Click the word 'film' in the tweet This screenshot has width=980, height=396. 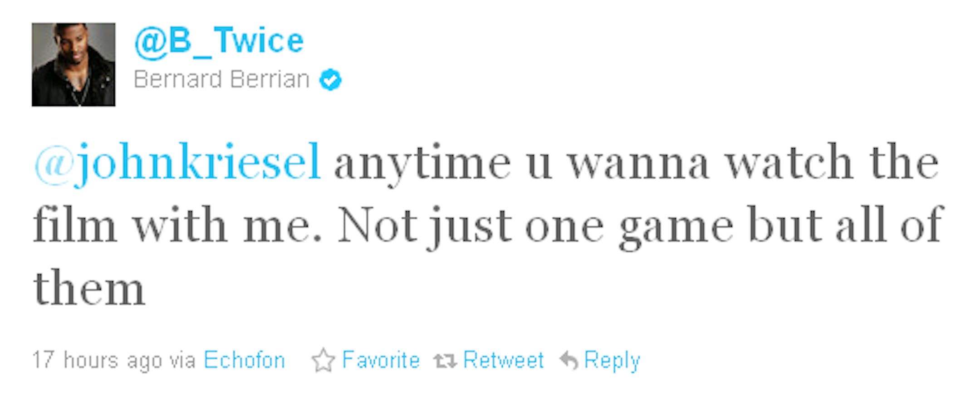coord(74,225)
